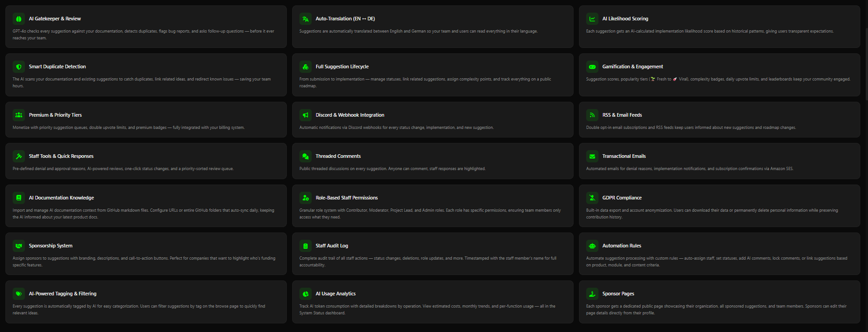Screen dimensions: 868x332
Task: Select the AI-Powered Tagging tag icon
Action: coord(19,294)
